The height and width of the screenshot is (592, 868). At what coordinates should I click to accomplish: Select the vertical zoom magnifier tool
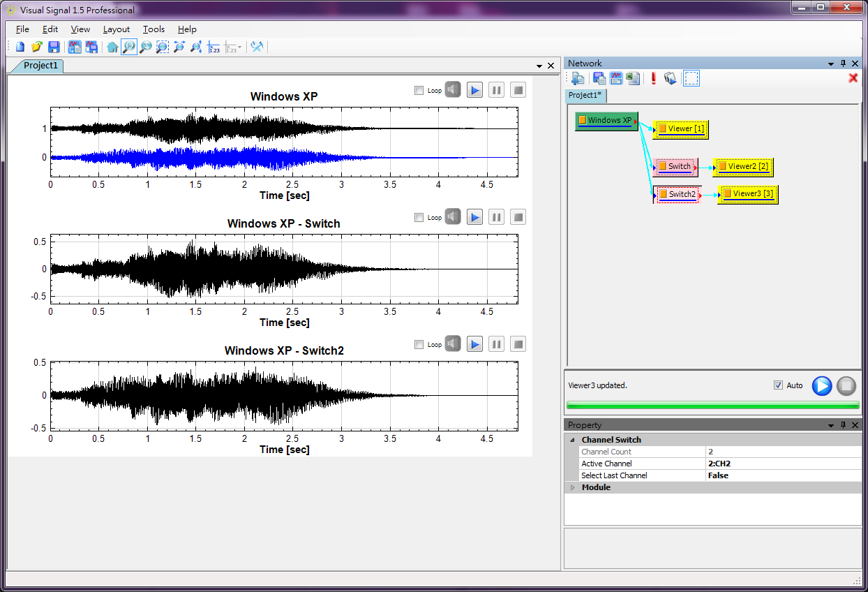click(x=146, y=47)
